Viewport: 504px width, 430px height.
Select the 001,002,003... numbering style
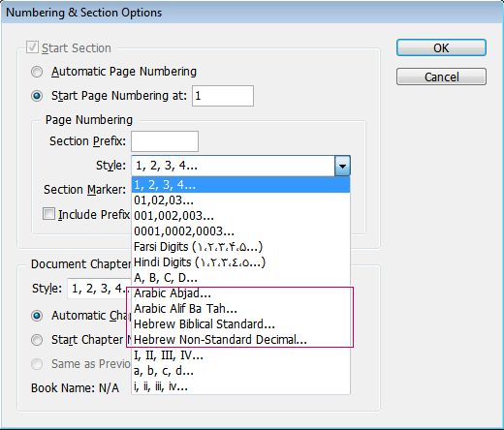point(240,216)
